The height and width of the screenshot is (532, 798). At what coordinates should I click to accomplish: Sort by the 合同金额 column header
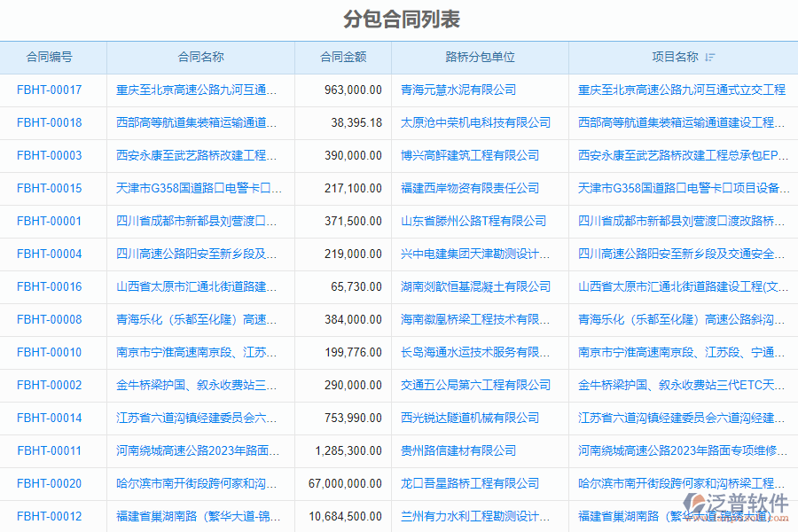tap(343, 57)
